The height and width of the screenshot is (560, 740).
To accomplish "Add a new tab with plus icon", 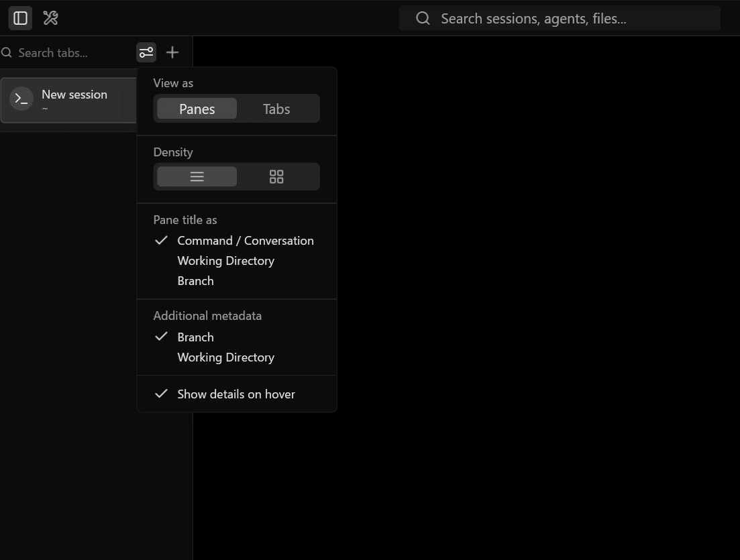I will [172, 52].
